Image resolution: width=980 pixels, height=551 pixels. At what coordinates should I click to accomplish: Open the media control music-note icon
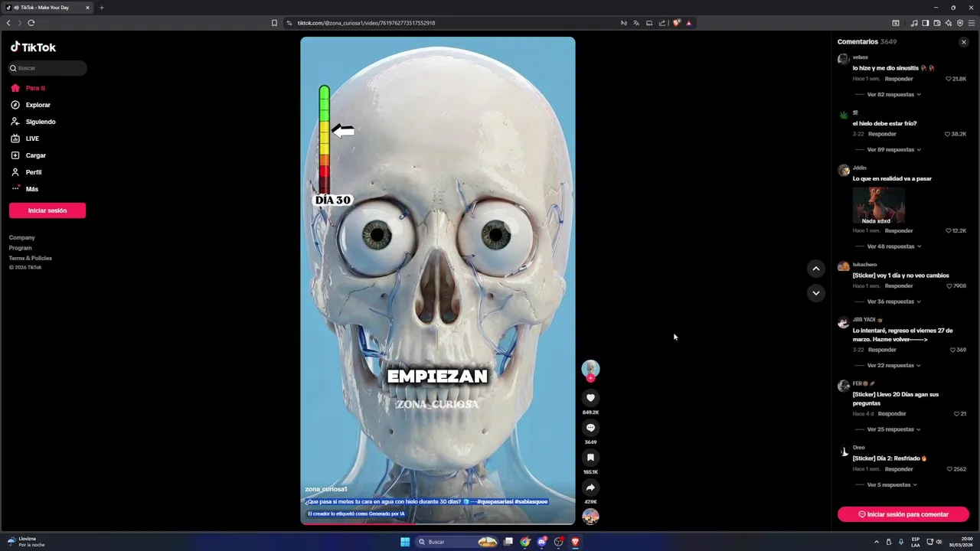913,23
